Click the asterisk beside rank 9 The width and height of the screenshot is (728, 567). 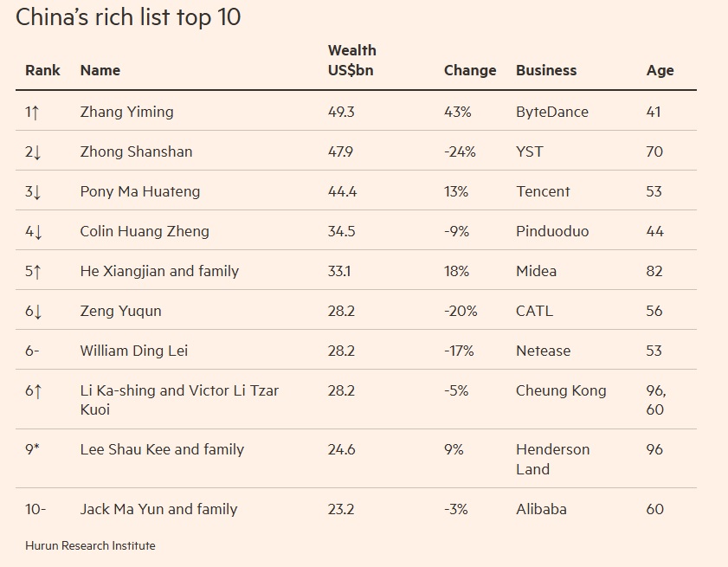[x=37, y=448]
